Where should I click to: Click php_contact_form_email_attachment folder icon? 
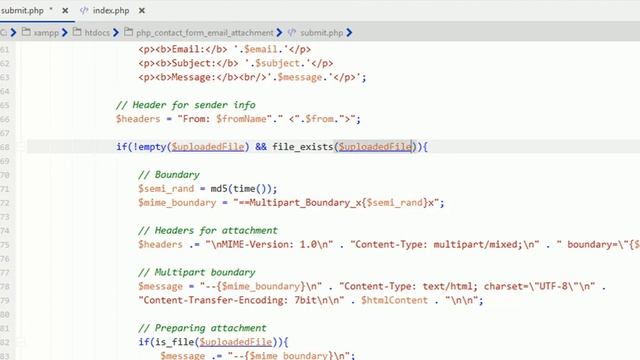[x=129, y=32]
